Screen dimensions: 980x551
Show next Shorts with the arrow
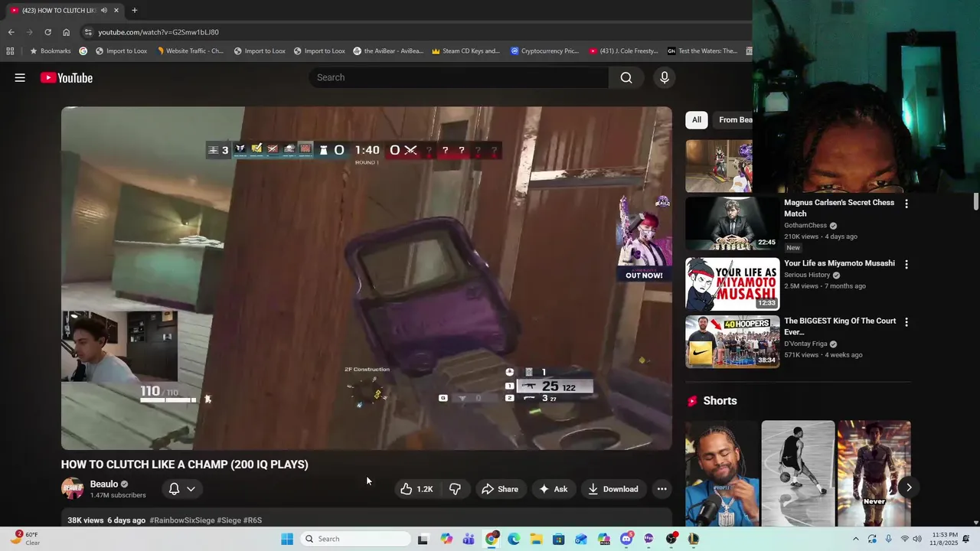pos(909,487)
